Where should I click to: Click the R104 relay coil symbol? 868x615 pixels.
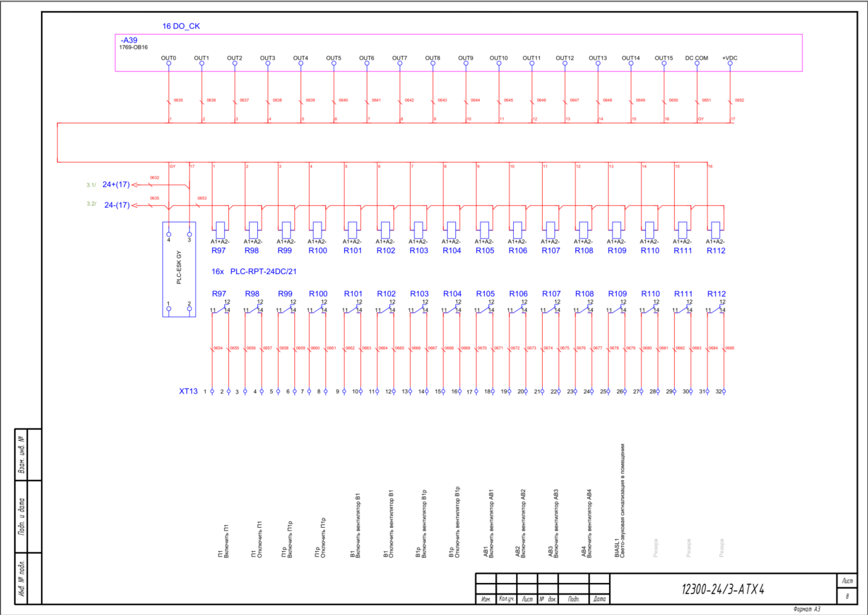pyautogui.click(x=452, y=229)
